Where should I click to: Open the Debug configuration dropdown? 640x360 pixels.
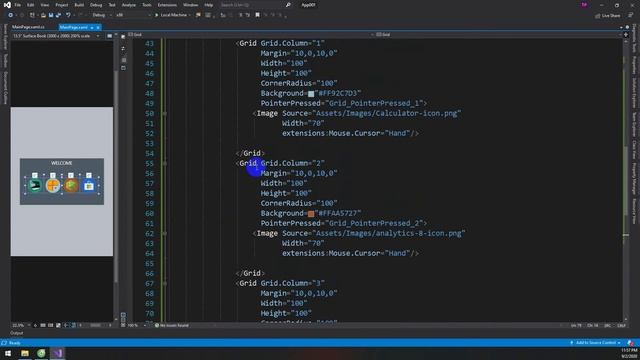(x=101, y=15)
